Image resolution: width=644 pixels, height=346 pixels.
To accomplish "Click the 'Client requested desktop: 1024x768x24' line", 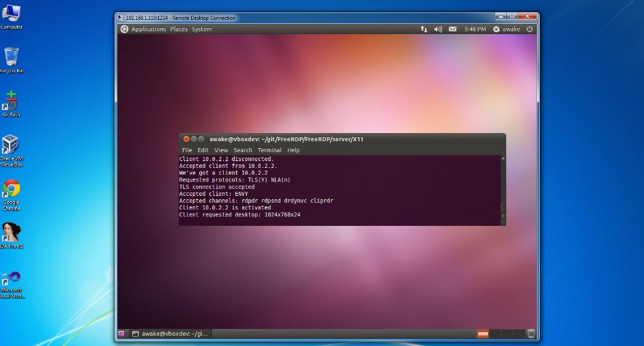I will (239, 215).
